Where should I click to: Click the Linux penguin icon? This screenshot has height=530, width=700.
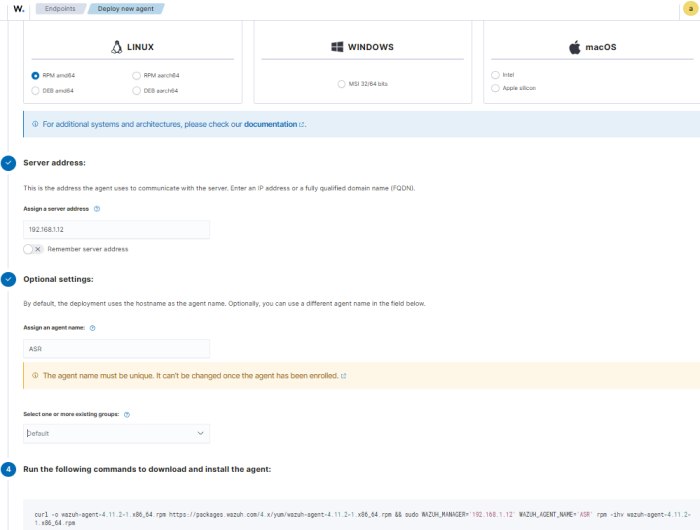coord(117,47)
